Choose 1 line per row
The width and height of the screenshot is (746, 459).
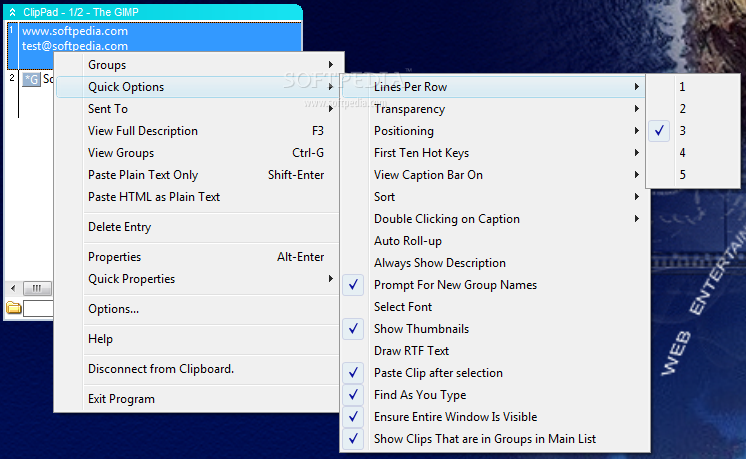coord(693,87)
